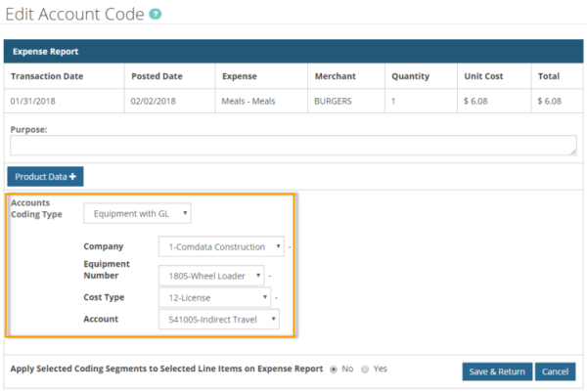587x392 pixels.
Task: Grab the Purpose field resize handle
Action: click(x=571, y=152)
